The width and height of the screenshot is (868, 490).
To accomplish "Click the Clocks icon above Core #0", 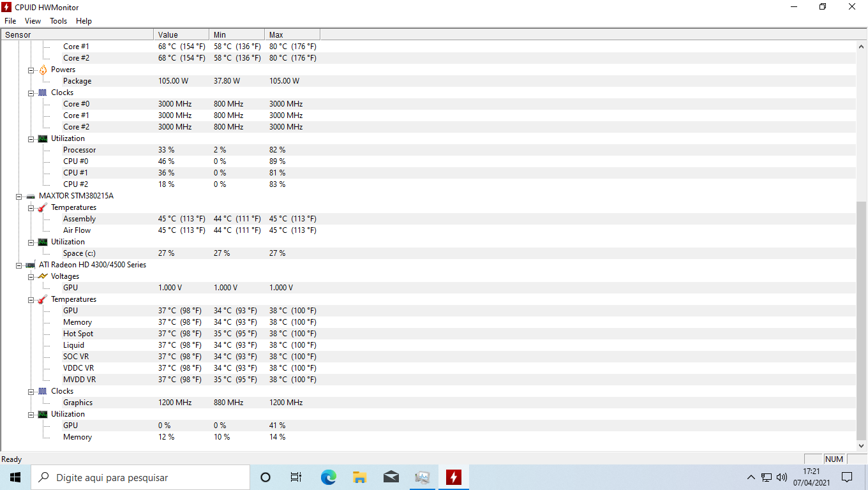I will point(43,93).
